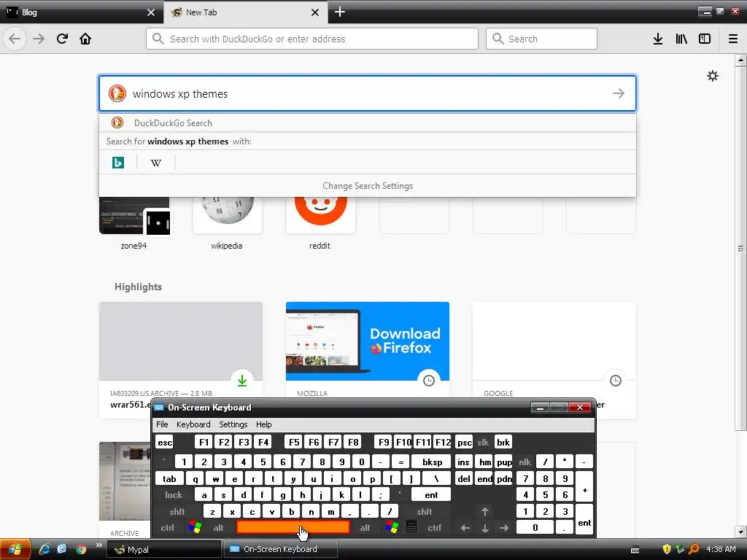Open the reddit top site

pyautogui.click(x=320, y=222)
